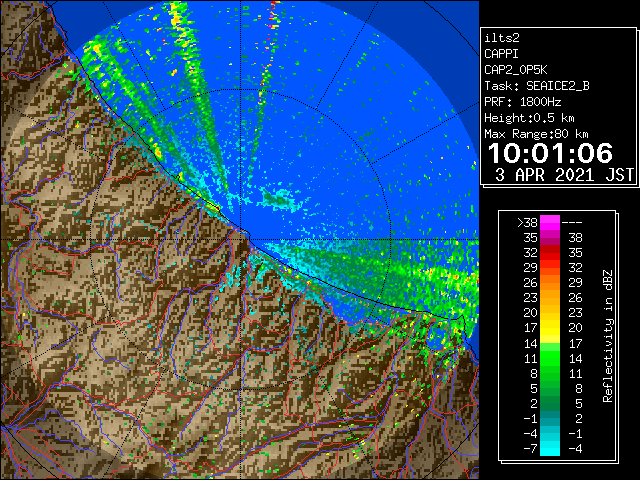This screenshot has height=480, width=640.
Task: Click the red 32 dBZ legend swatch
Action: (550, 253)
